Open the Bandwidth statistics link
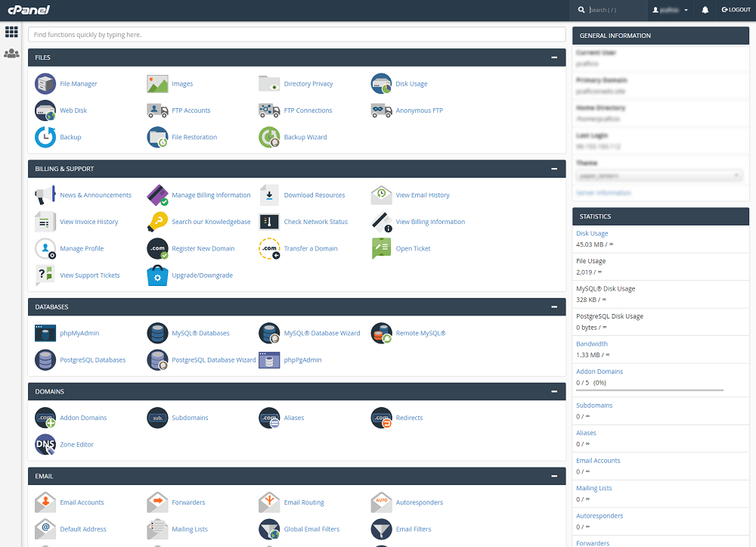Viewport: 756px width, 547px height. pyautogui.click(x=592, y=344)
